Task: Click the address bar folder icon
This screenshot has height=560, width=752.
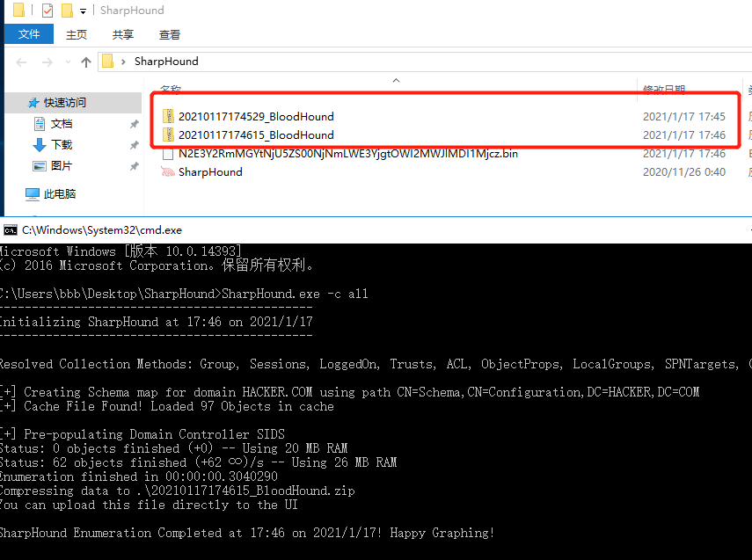Action: coord(108,62)
